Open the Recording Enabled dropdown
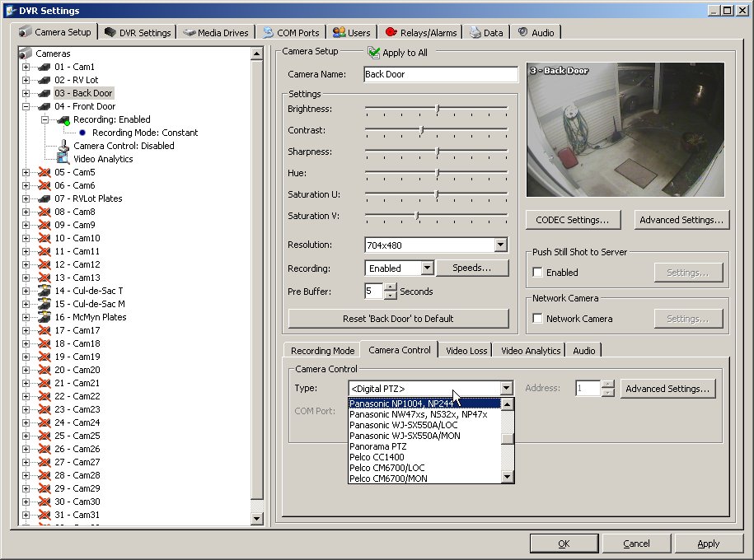Viewport: 754px width, 560px height. pyautogui.click(x=426, y=268)
